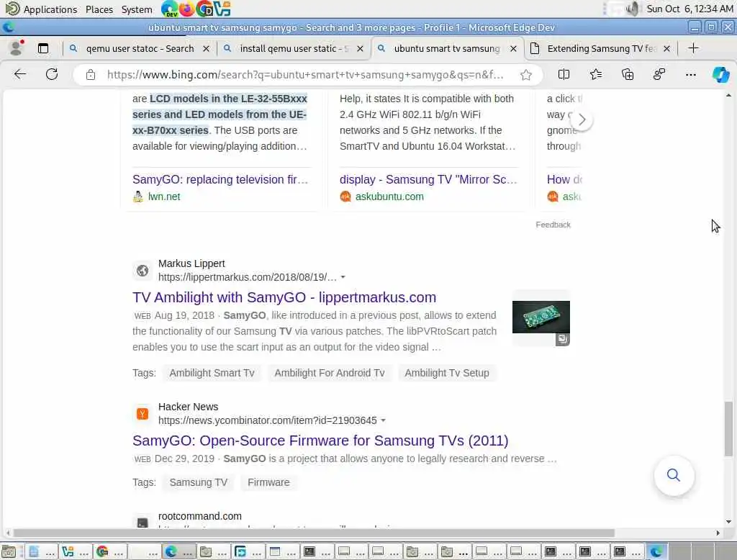This screenshot has height=560, width=737.
Task: Click the Hacker News site name
Action: tap(188, 407)
